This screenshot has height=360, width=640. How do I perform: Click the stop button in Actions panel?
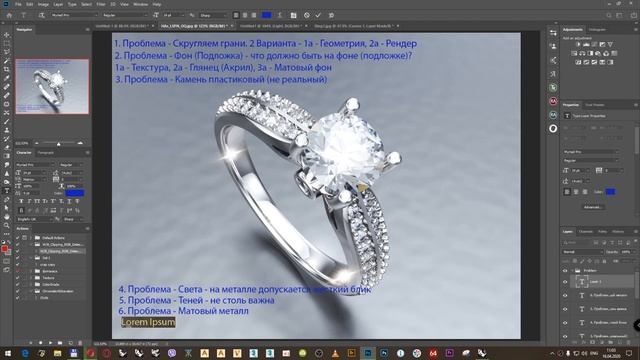pos(31,343)
